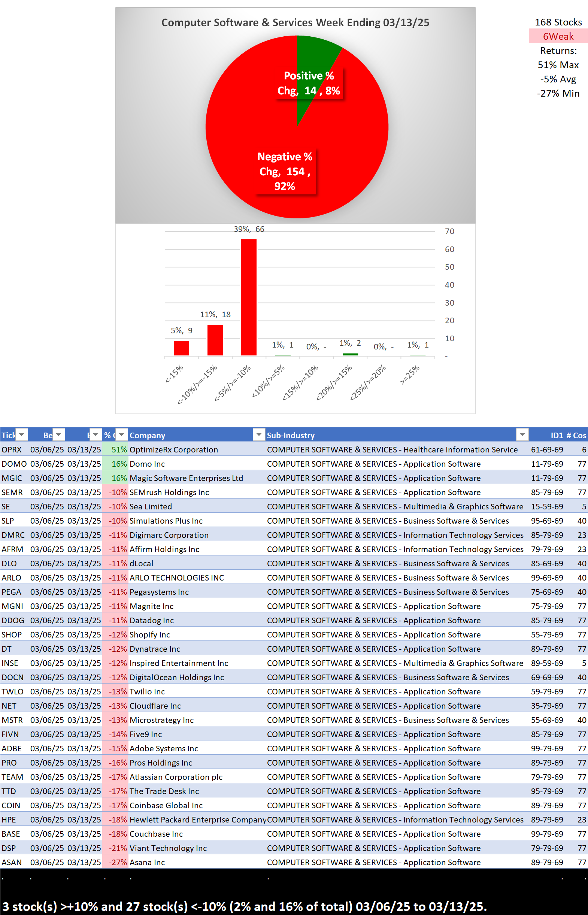Select the OPRX ticker cell

[14, 449]
